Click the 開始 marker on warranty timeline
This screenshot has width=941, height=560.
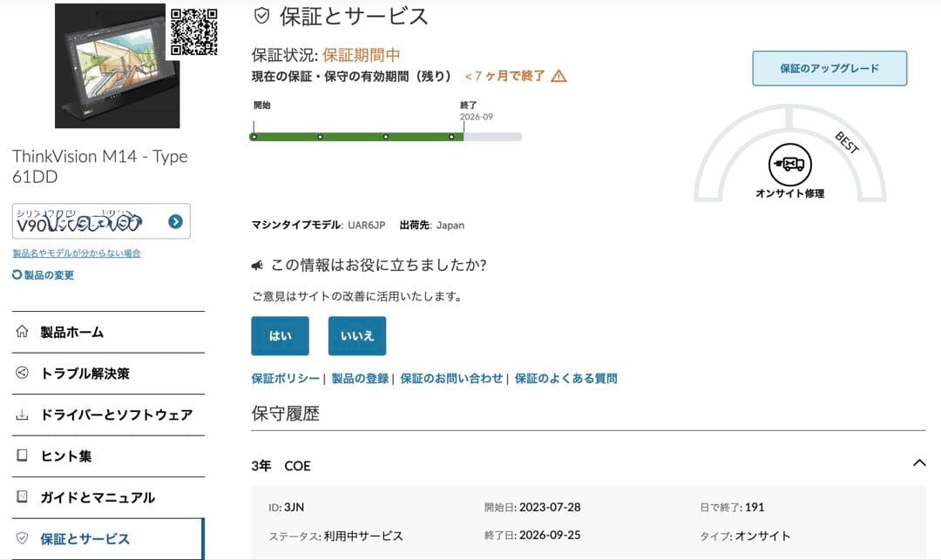click(261, 105)
